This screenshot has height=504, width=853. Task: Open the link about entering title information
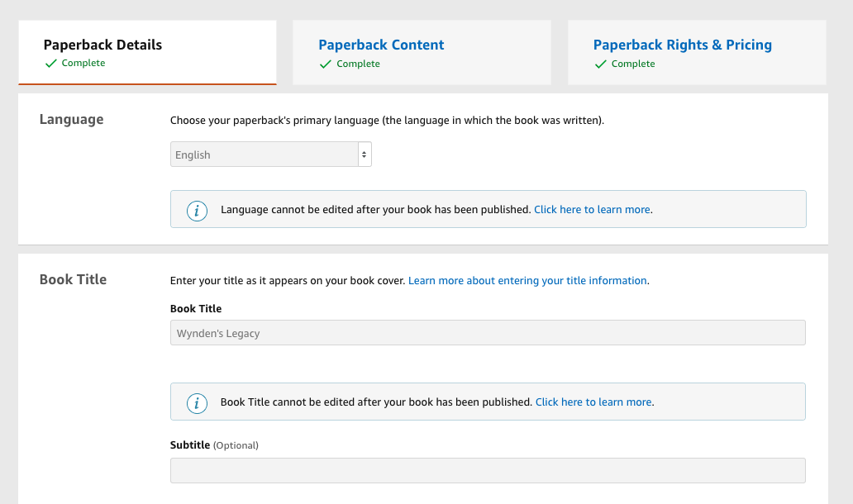527,280
